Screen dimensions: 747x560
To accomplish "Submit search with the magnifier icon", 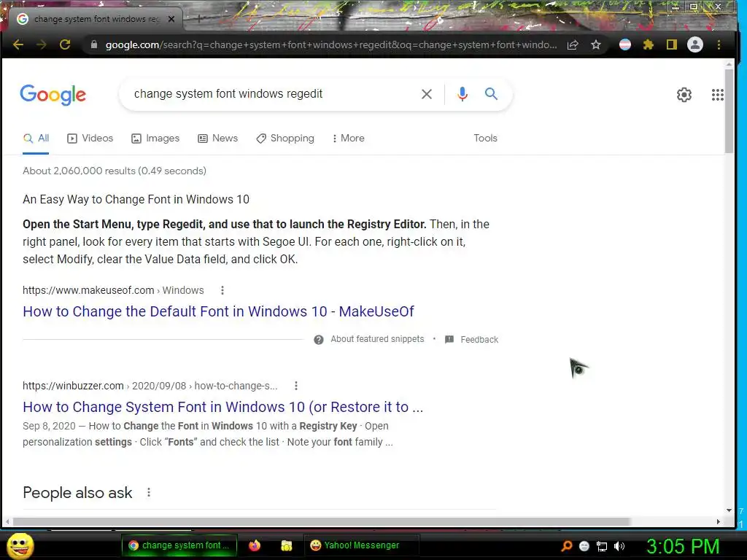I will pos(491,94).
